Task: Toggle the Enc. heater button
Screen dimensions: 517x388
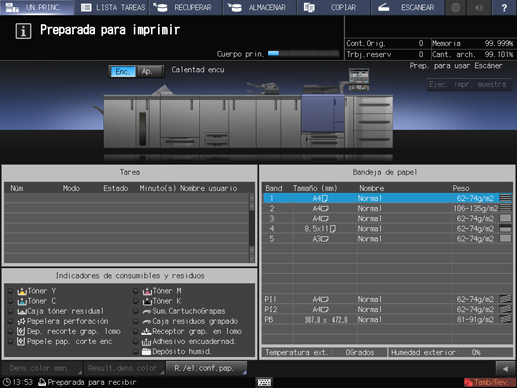Action: point(122,71)
